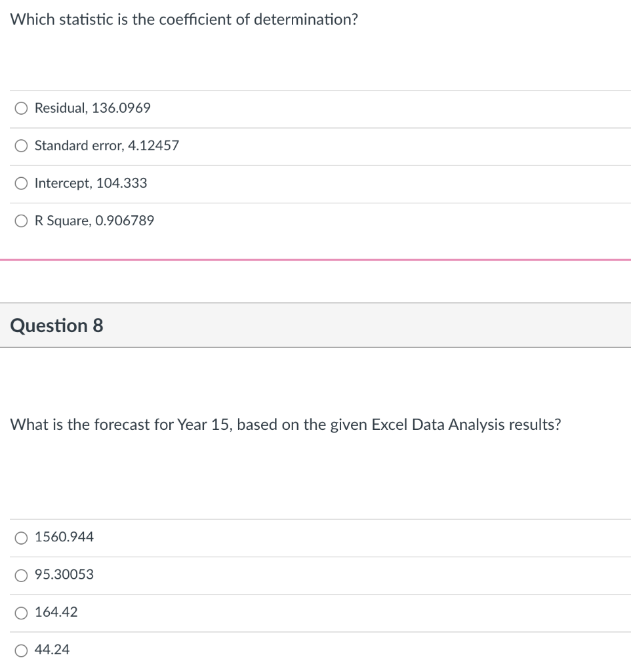
Task: Click the '44.24' answer label text
Action: (52, 650)
